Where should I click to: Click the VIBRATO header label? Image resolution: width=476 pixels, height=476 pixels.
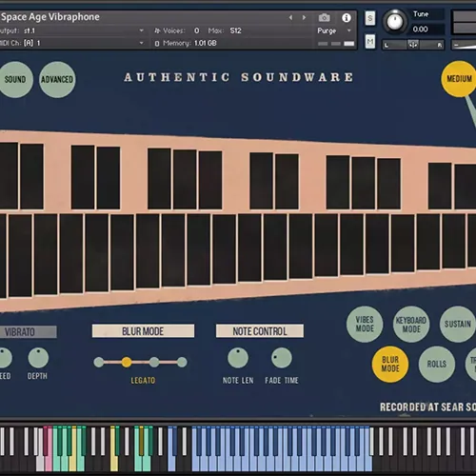tap(28, 332)
